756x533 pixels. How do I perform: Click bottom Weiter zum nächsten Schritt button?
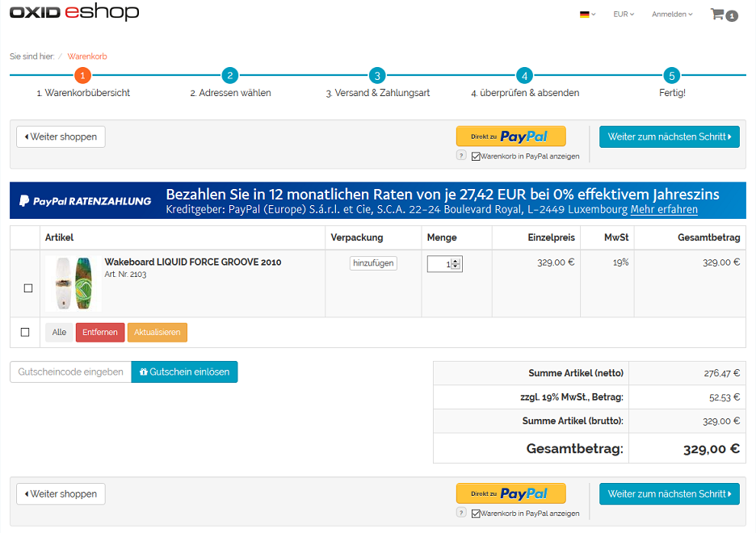click(x=670, y=494)
